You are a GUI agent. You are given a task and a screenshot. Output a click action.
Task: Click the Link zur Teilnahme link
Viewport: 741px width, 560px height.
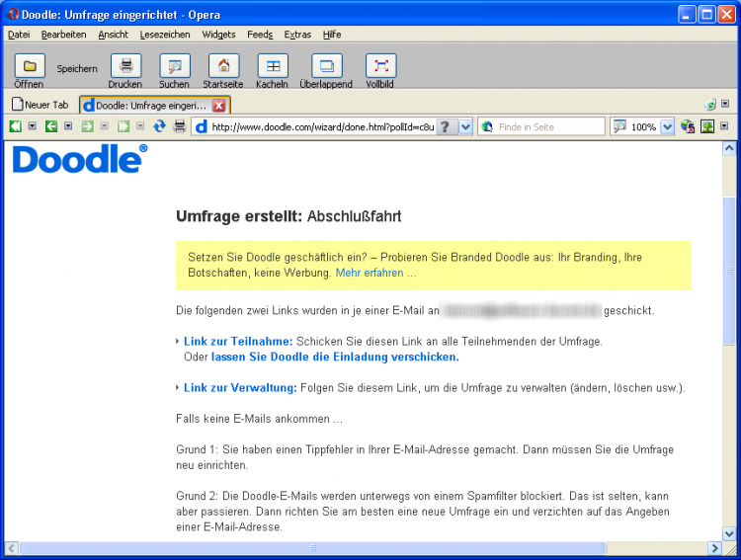[x=238, y=341]
